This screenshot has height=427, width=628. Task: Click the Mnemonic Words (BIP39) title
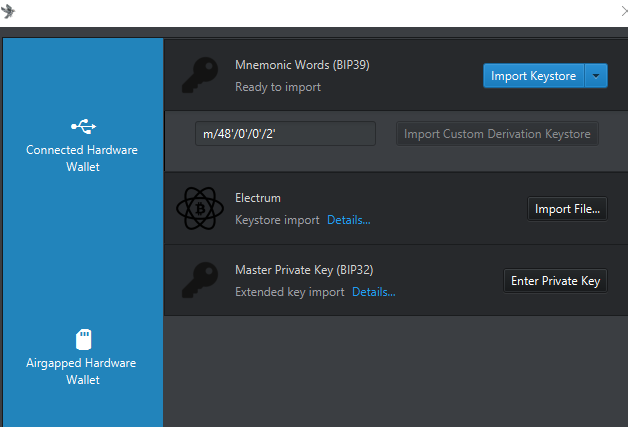[x=302, y=65]
